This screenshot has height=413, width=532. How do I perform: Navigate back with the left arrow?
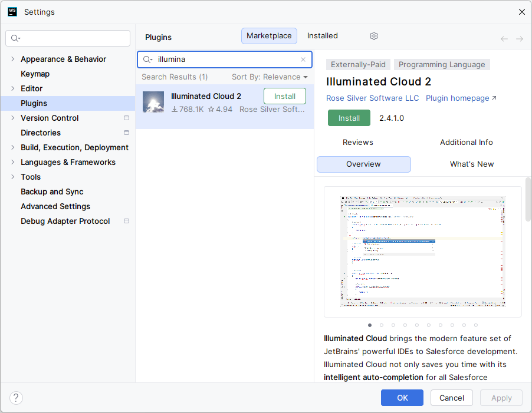click(504, 39)
